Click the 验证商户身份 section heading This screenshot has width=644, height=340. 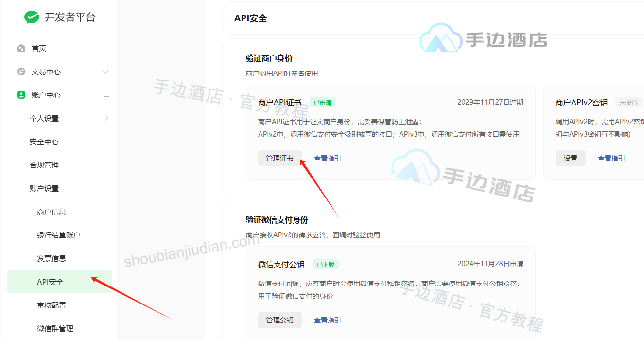(269, 58)
